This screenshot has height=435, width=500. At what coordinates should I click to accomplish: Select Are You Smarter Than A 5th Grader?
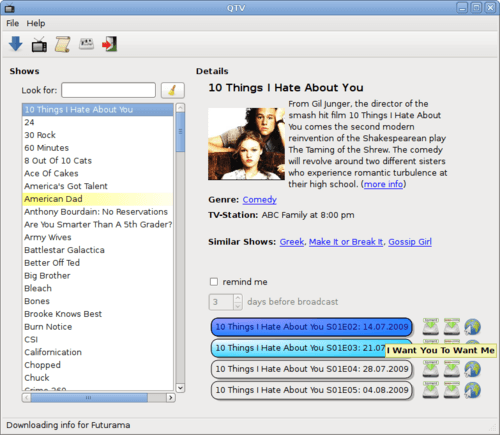98,224
